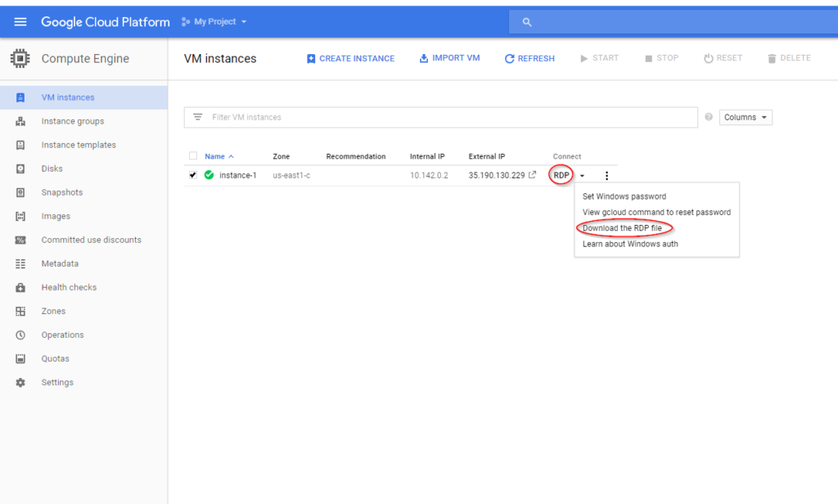Open the instance-1 name link

pyautogui.click(x=238, y=175)
